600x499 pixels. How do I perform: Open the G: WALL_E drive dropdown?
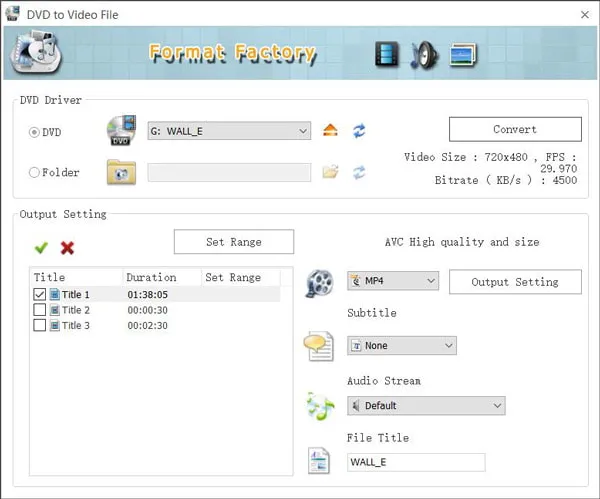point(229,131)
